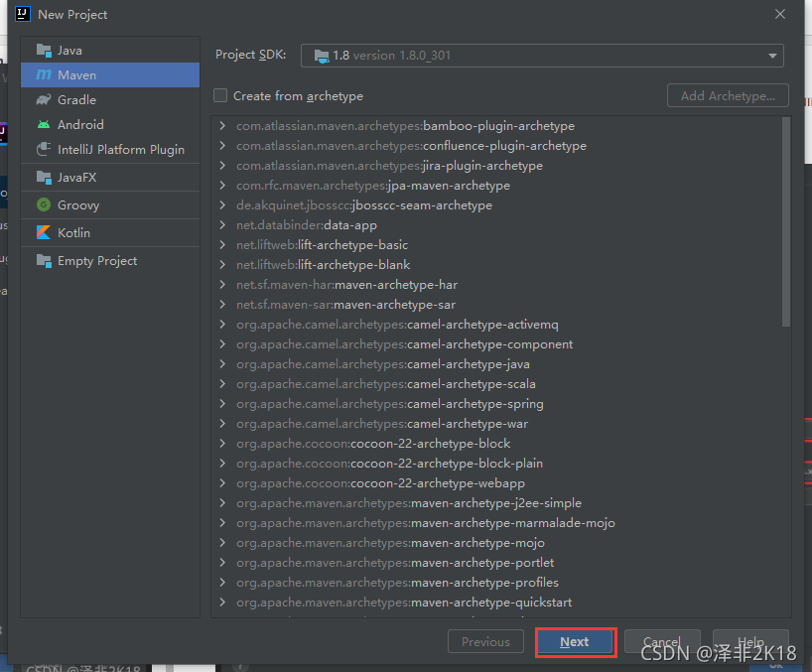Viewport: 812px width, 672px height.
Task: Choose IntelliJ Platform Plugin label
Action: pos(121,150)
